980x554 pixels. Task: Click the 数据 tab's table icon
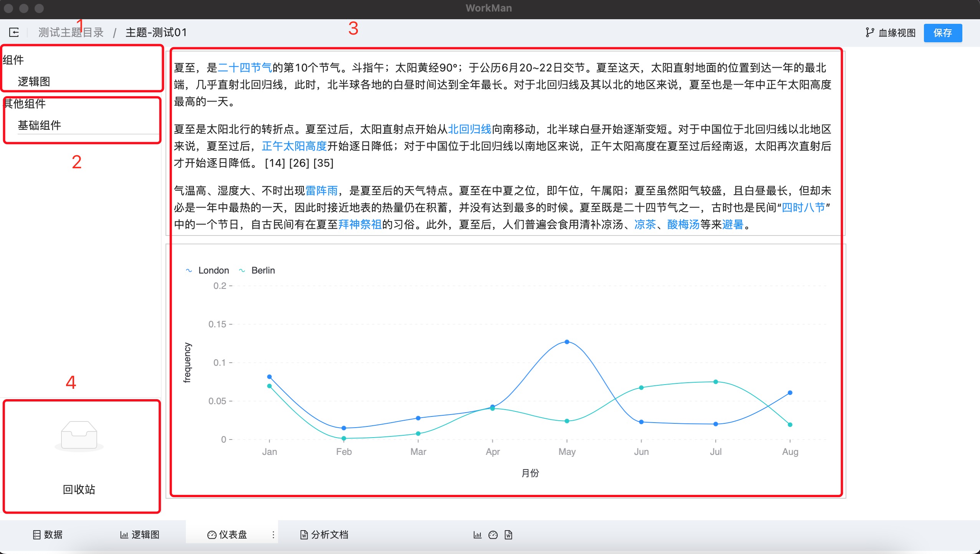(37, 535)
